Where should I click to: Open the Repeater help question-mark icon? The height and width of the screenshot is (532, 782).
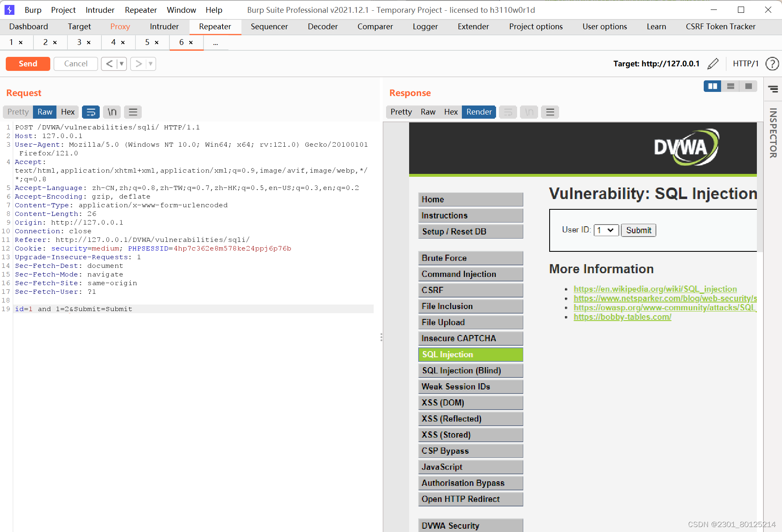(x=772, y=63)
